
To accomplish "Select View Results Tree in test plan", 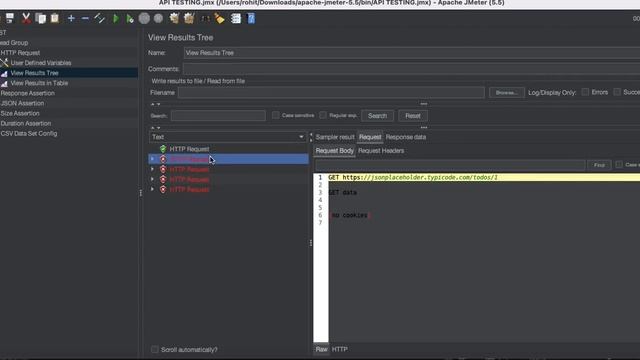I will pyautogui.click(x=34, y=73).
